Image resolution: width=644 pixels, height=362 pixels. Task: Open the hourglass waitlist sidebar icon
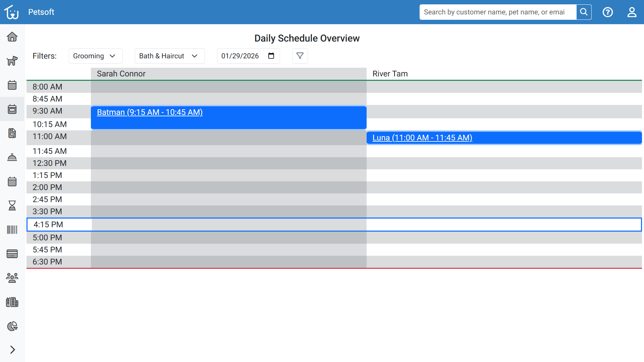click(x=12, y=205)
